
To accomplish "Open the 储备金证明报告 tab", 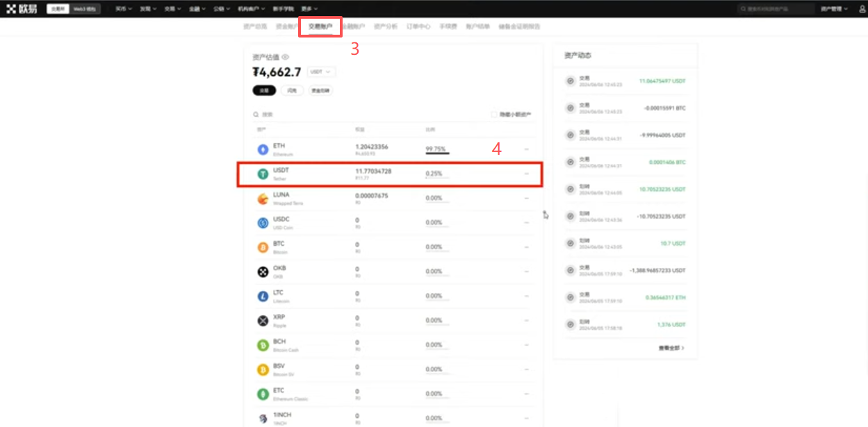I will (519, 26).
